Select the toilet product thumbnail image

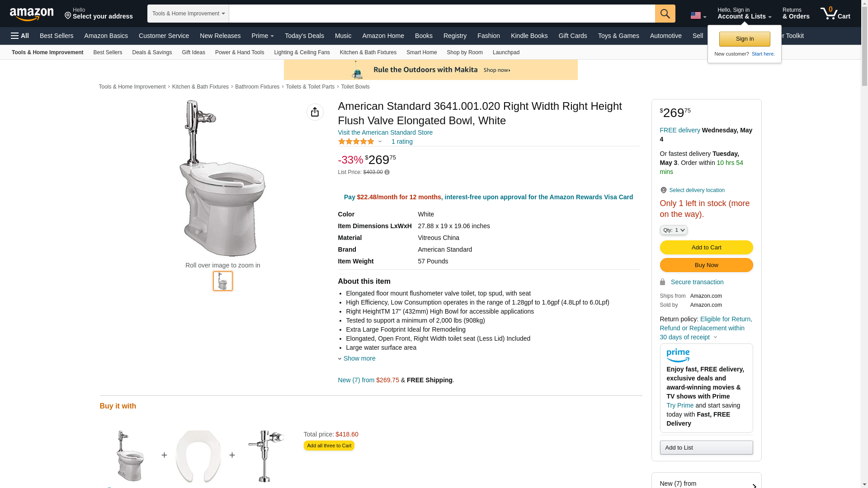223,281
